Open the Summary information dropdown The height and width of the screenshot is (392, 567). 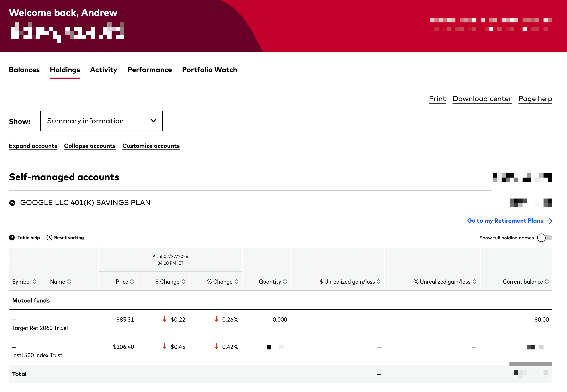tap(101, 121)
